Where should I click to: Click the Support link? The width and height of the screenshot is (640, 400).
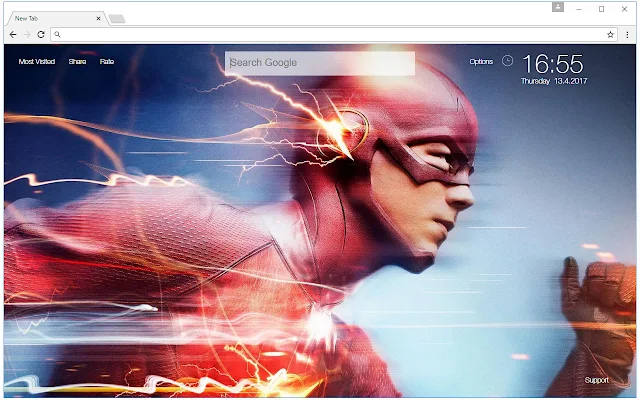tap(596, 380)
